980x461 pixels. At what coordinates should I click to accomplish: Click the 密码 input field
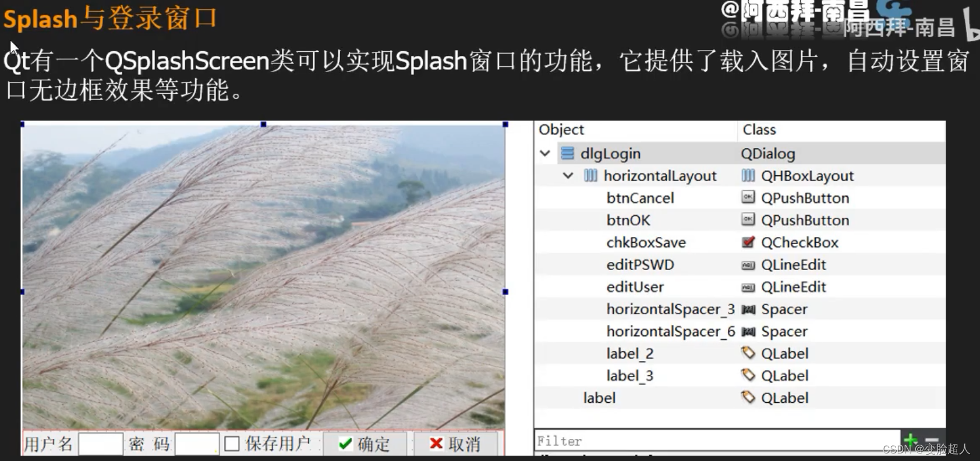(196, 444)
